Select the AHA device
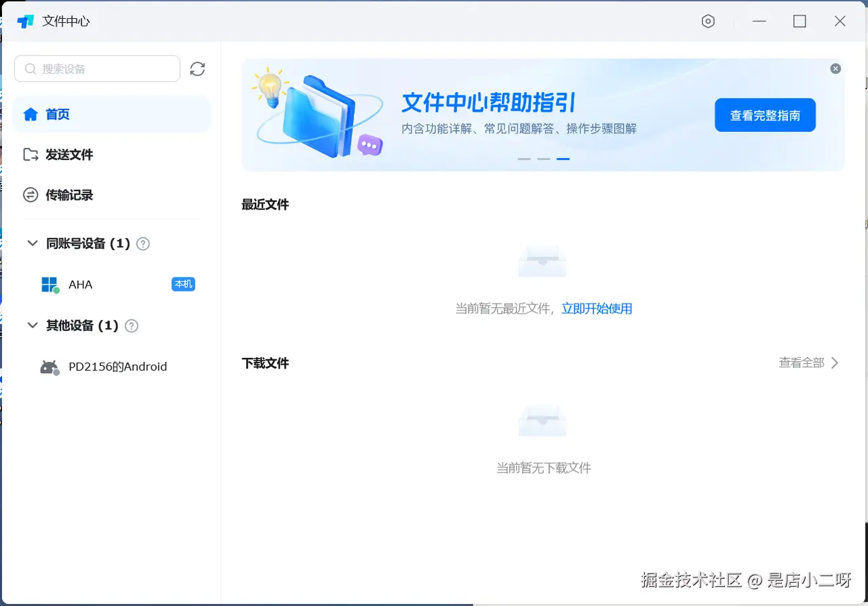868x606 pixels. click(112, 285)
